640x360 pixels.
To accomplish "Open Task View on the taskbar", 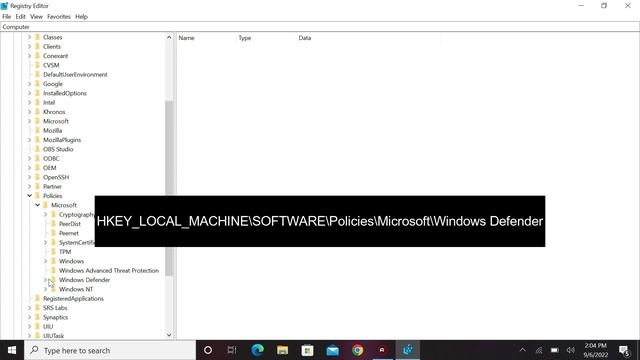I will pyautogui.click(x=232, y=350).
